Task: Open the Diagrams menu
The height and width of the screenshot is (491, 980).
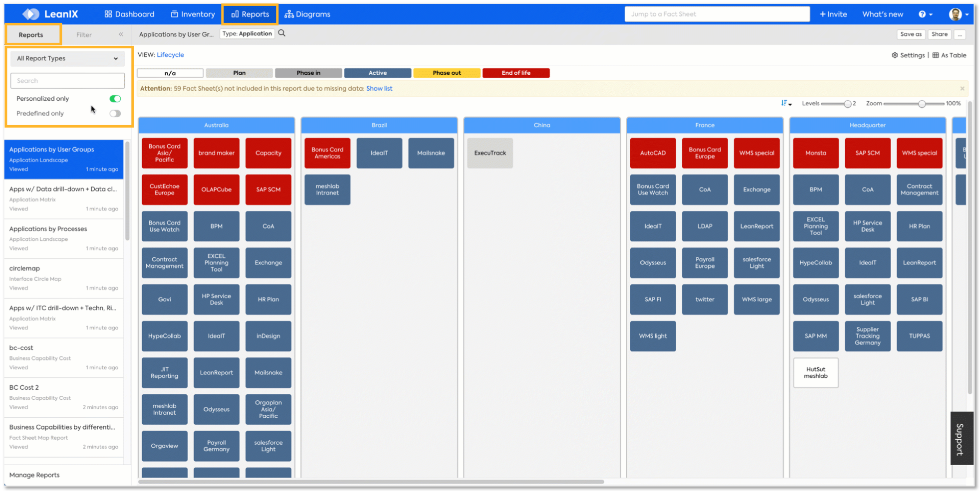Action: click(307, 14)
